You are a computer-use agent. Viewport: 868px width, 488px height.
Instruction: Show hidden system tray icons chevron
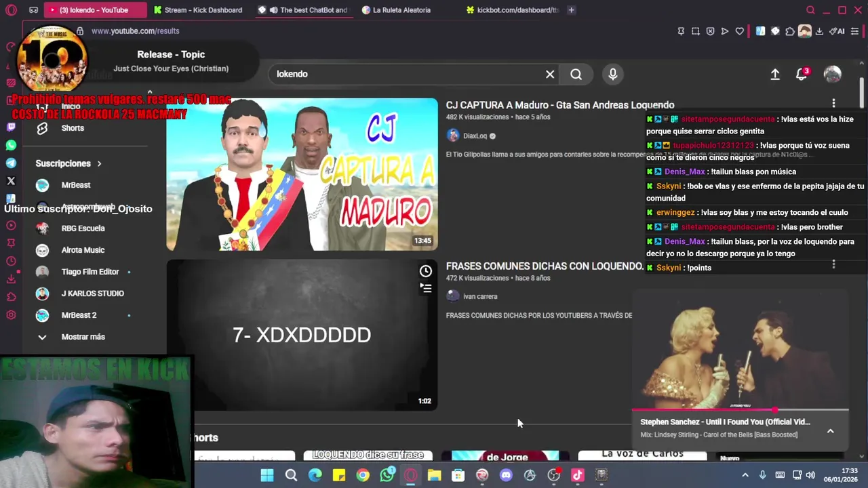click(745, 475)
